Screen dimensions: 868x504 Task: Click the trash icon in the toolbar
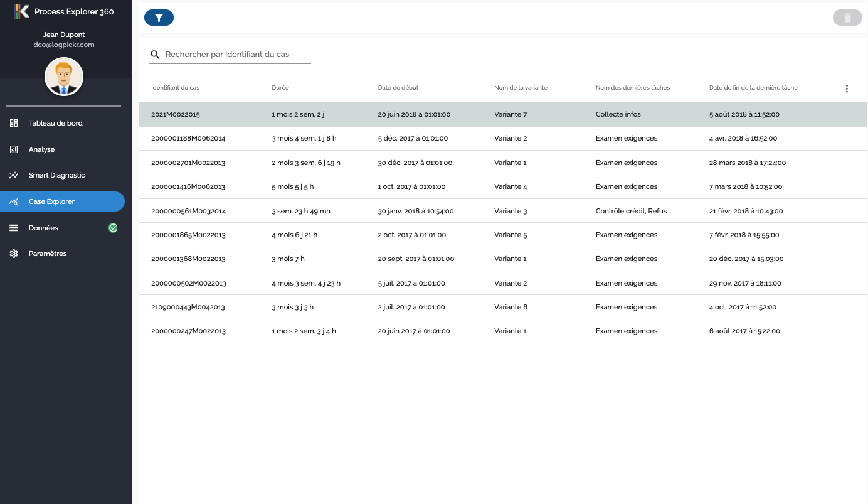click(x=847, y=18)
